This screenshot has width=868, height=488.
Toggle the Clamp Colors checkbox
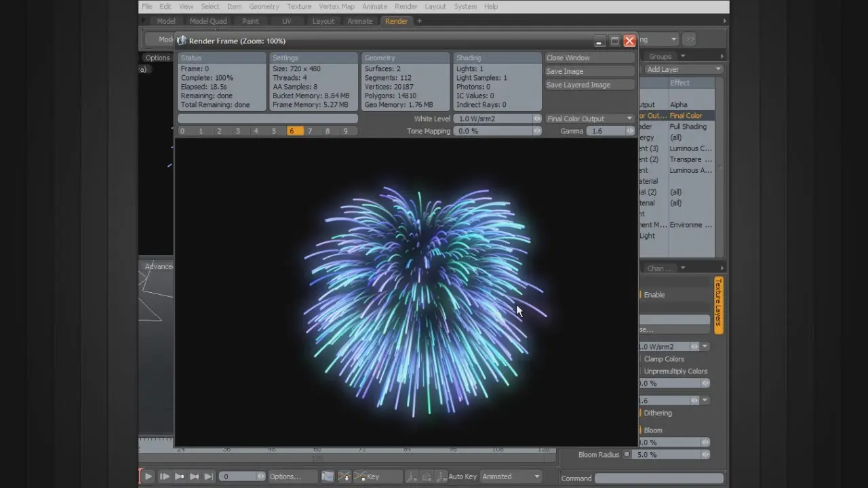coord(639,359)
